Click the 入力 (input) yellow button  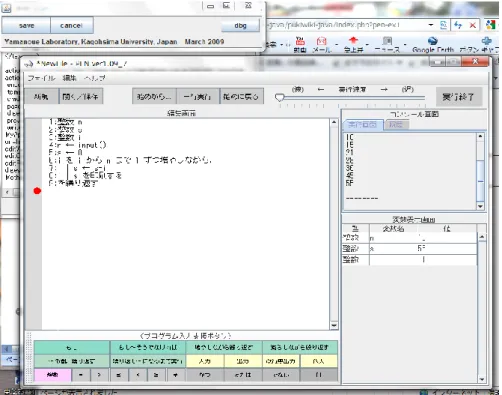click(x=205, y=361)
